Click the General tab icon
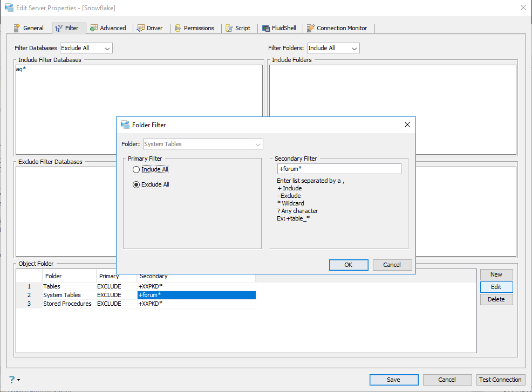The width and height of the screenshot is (532, 392). click(x=17, y=28)
